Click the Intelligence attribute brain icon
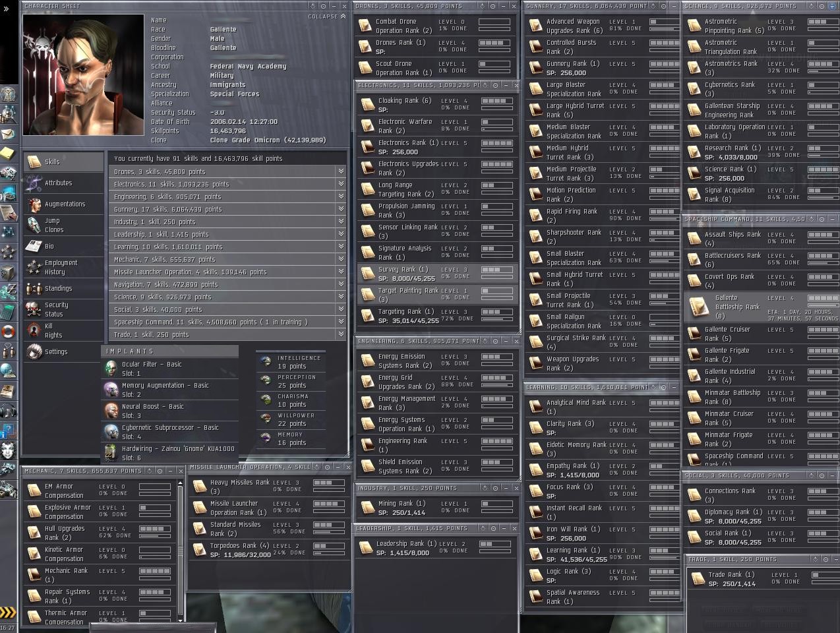 (x=266, y=362)
